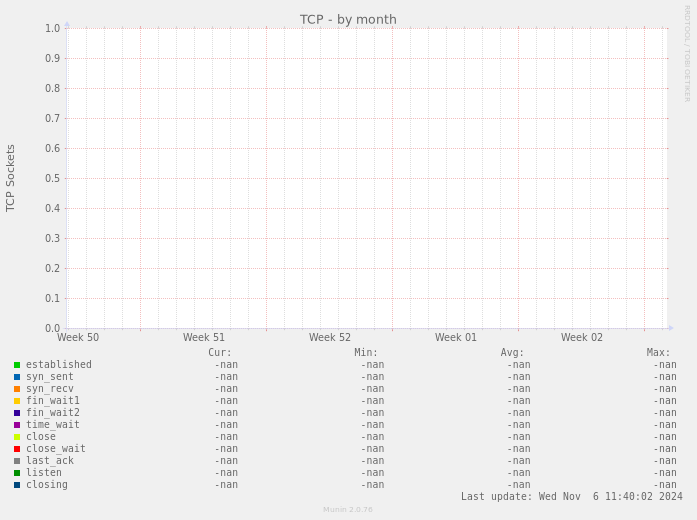Click the closing legend swatch

tap(17, 485)
